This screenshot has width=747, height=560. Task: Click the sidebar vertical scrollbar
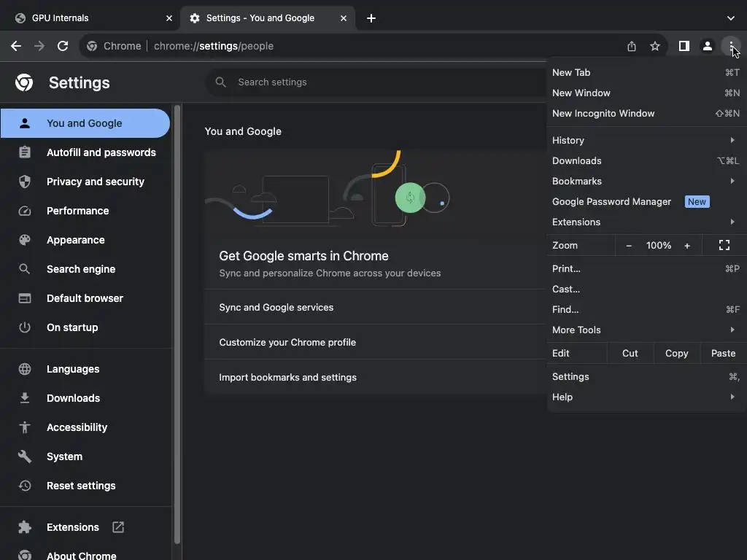[x=177, y=324]
